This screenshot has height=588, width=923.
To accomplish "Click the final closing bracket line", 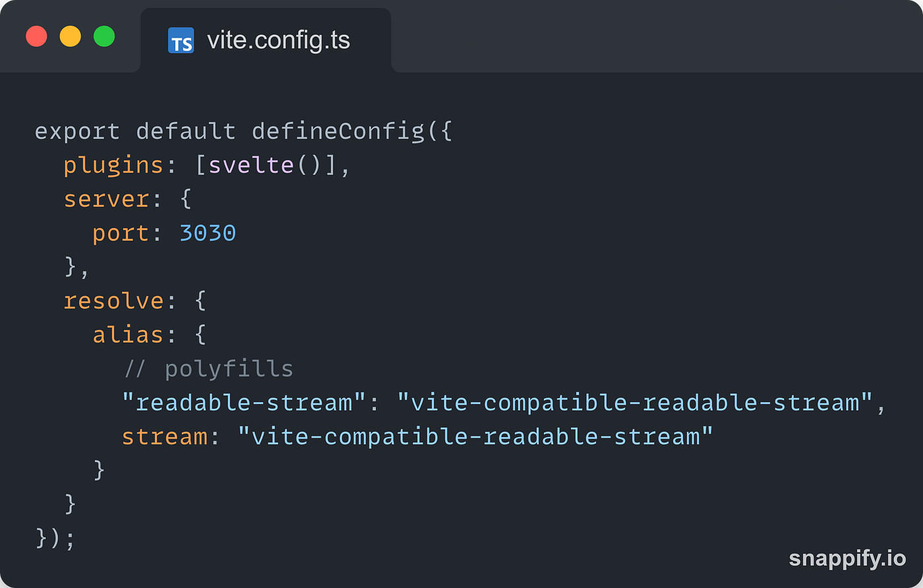I will 55,539.
